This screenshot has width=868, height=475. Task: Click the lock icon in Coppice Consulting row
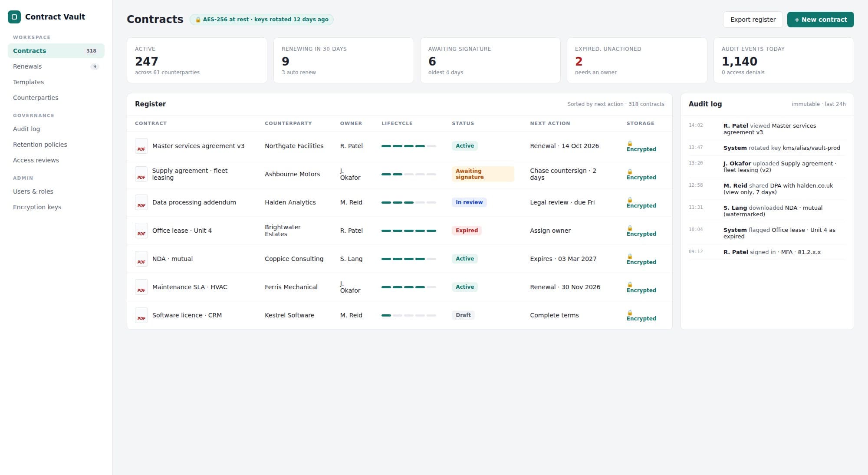[x=630, y=256]
